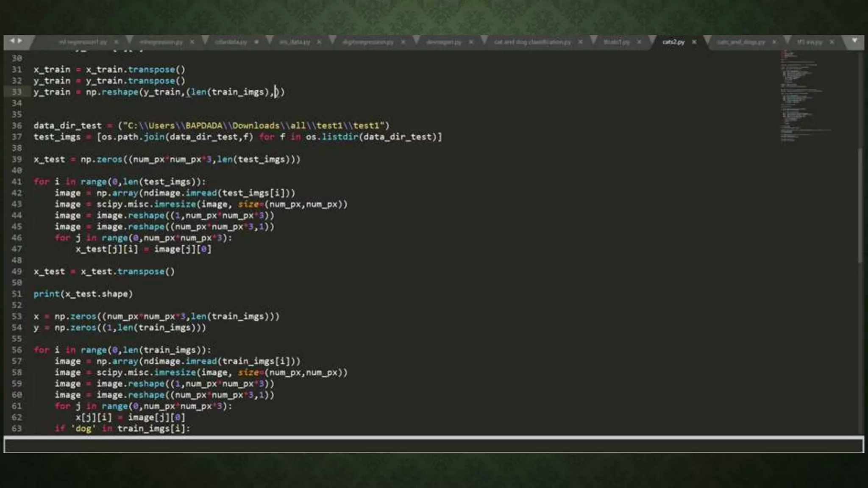868x488 pixels.
Task: Select the digitsregression.py tab
Action: point(368,42)
